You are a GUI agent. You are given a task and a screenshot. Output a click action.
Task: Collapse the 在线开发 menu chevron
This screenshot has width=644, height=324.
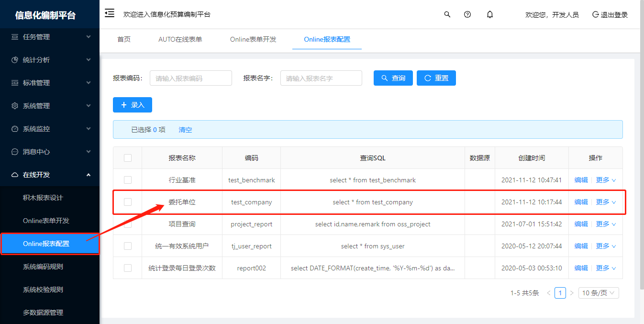pos(89,175)
